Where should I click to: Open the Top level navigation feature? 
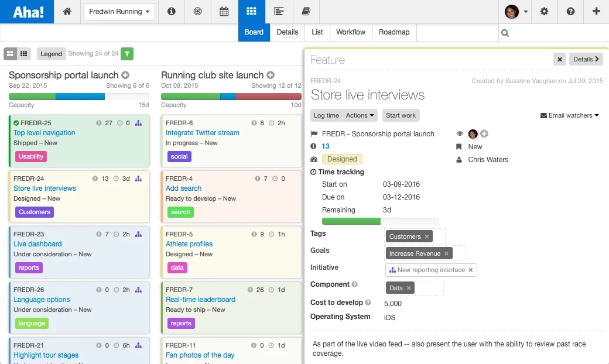tap(45, 133)
